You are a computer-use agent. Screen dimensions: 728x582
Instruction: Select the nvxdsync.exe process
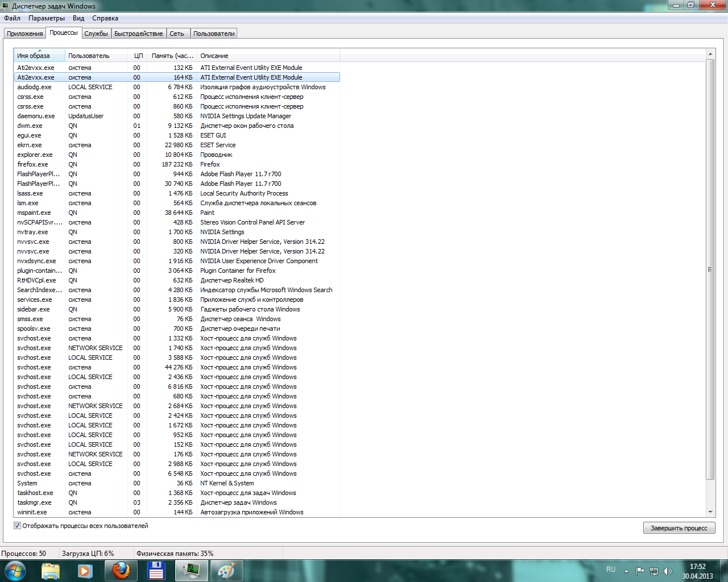point(177,261)
